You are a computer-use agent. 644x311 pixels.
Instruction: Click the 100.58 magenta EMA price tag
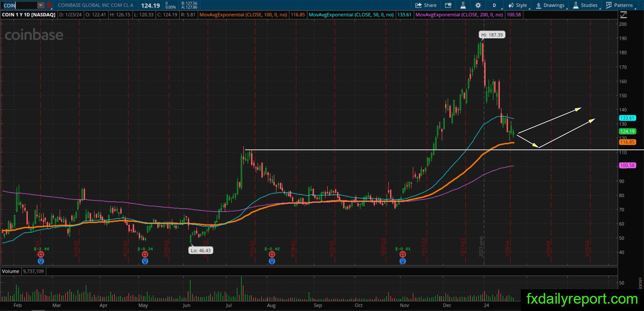pos(627,166)
